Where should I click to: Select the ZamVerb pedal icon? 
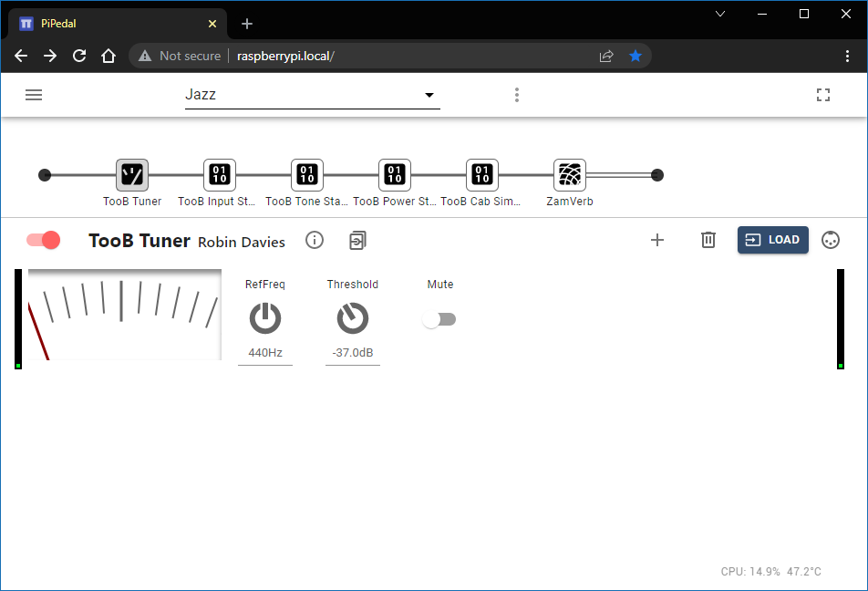click(x=570, y=175)
